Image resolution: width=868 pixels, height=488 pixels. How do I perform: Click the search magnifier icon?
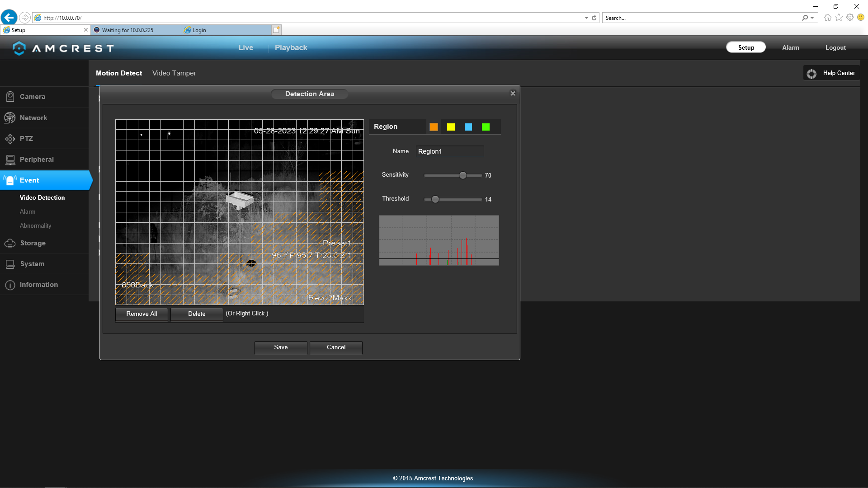pos(805,18)
